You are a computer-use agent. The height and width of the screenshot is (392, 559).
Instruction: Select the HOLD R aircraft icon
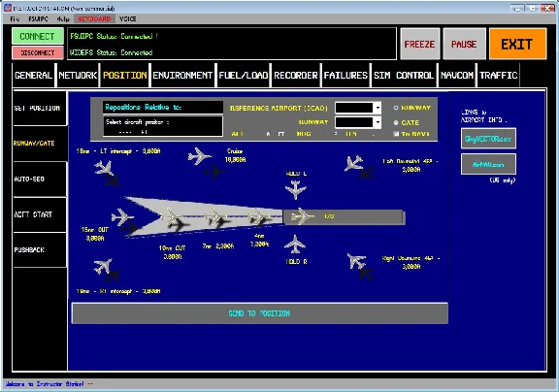(295, 245)
